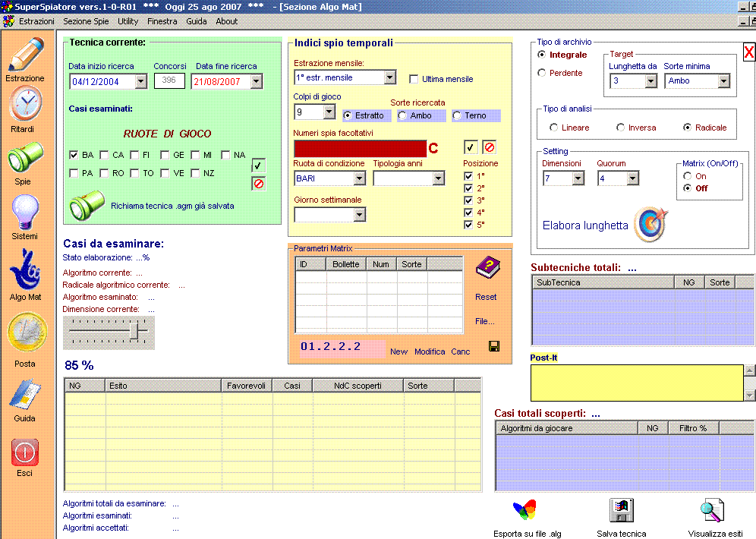Open the Posta coin icon

click(27, 333)
